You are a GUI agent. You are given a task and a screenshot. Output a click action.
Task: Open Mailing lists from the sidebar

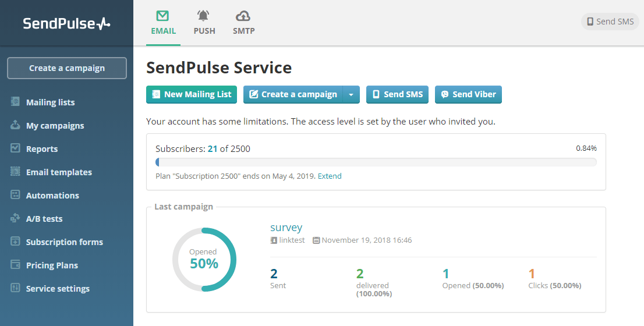click(x=51, y=102)
